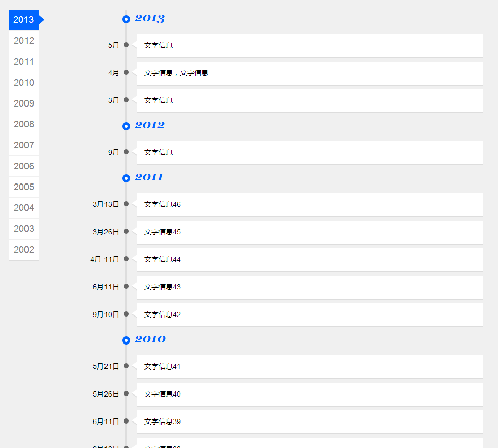This screenshot has width=498, height=448.
Task: Click the 6月11日 date label in 2011
Action: [x=106, y=287]
